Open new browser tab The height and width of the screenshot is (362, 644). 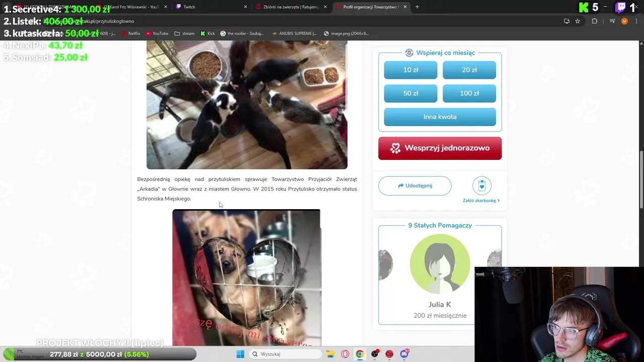417,7
